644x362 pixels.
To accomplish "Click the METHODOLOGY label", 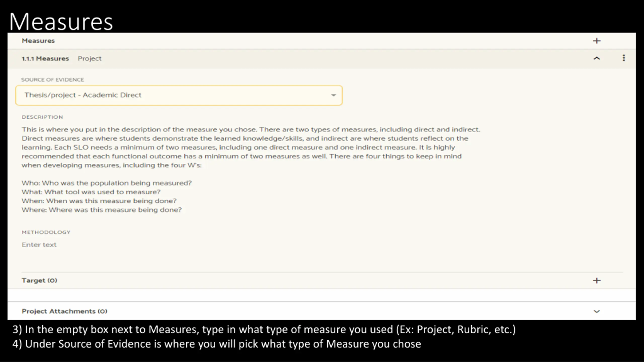I will [46, 232].
